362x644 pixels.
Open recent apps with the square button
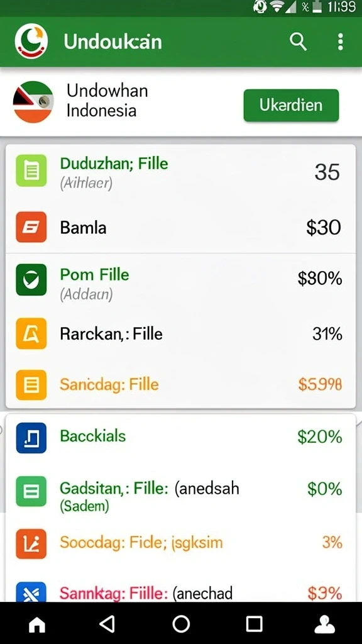click(x=254, y=625)
